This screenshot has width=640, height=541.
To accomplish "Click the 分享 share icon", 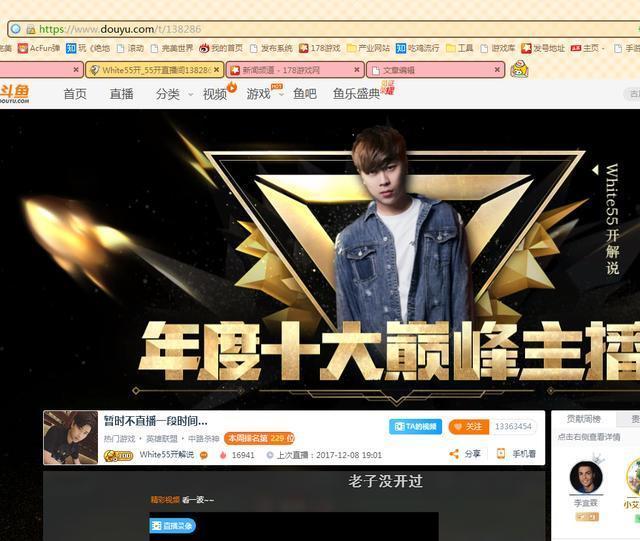I will pos(454,454).
